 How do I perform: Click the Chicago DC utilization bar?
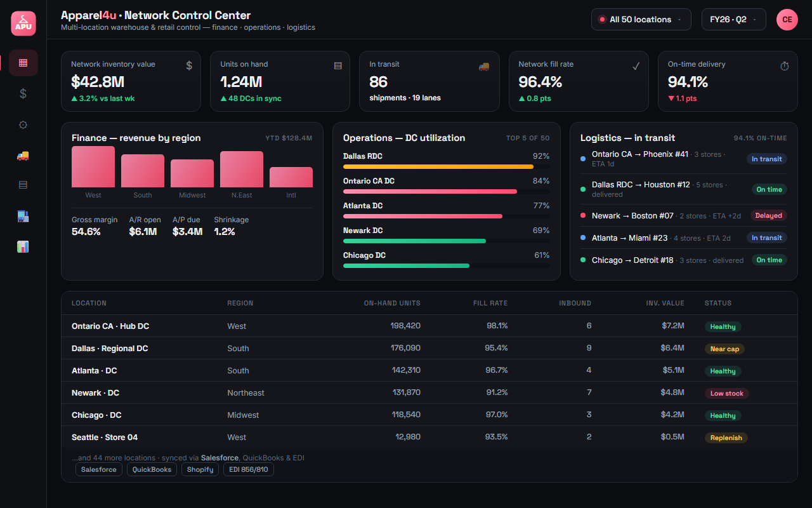coord(447,265)
